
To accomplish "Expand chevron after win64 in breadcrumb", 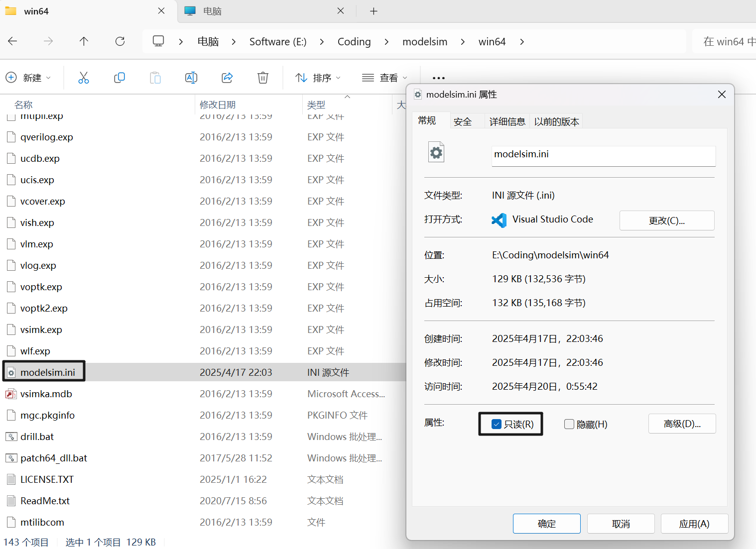I will pos(522,42).
